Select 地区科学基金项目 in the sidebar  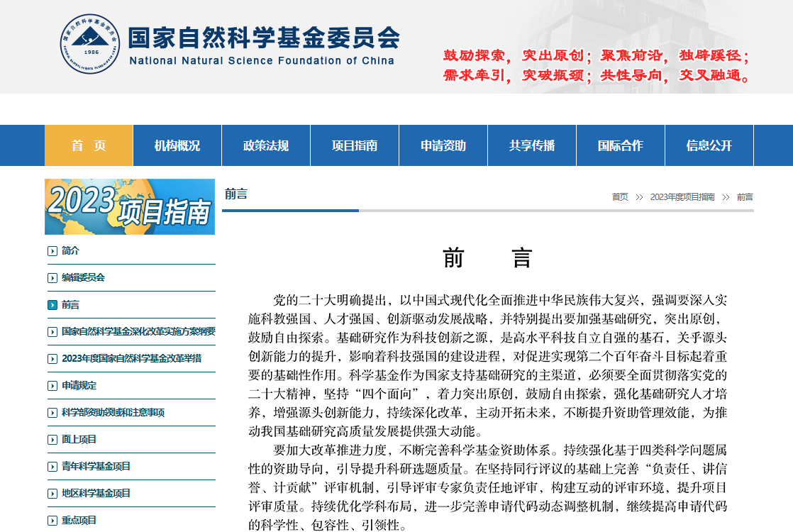coord(96,493)
